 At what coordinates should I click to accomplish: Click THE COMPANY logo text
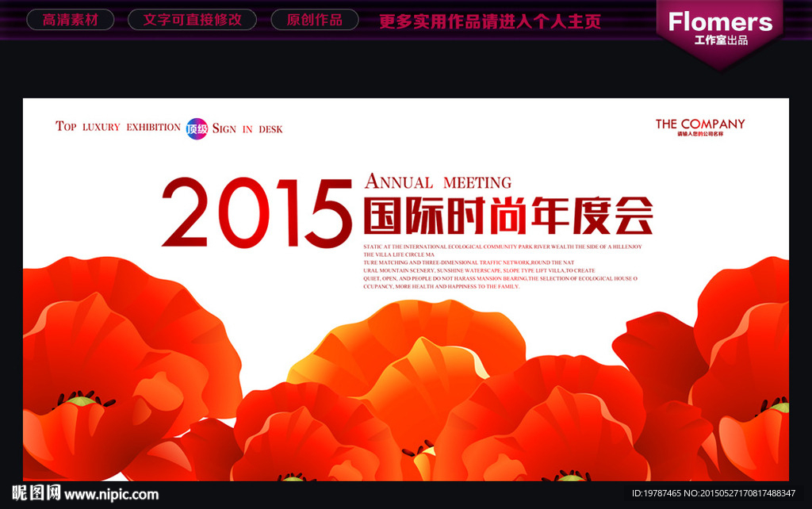[700, 124]
